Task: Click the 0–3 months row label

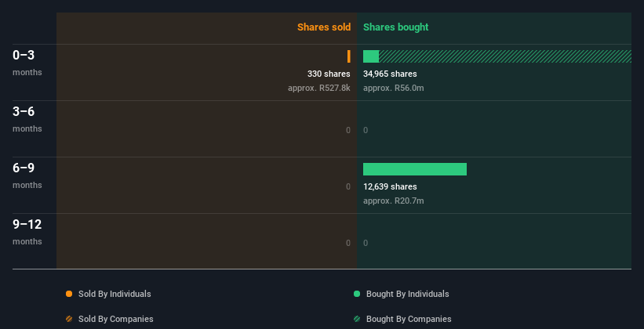Action: (27, 63)
